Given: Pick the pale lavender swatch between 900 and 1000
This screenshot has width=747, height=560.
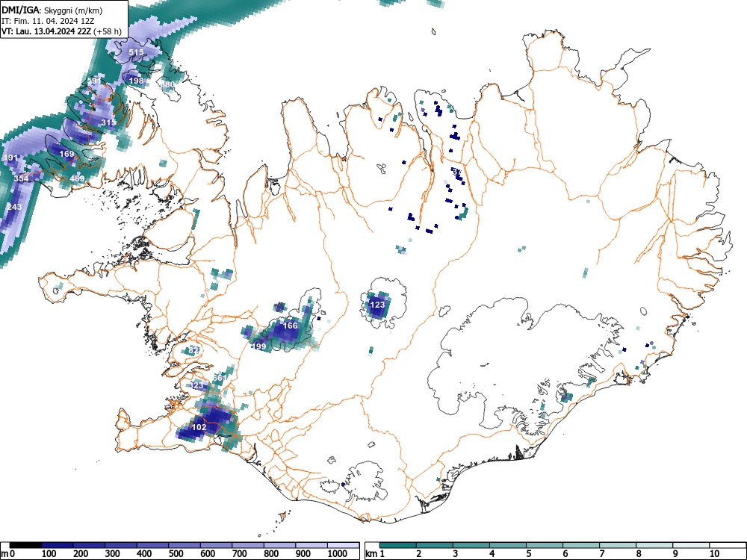Looking at the screenshot, I should point(311,545).
